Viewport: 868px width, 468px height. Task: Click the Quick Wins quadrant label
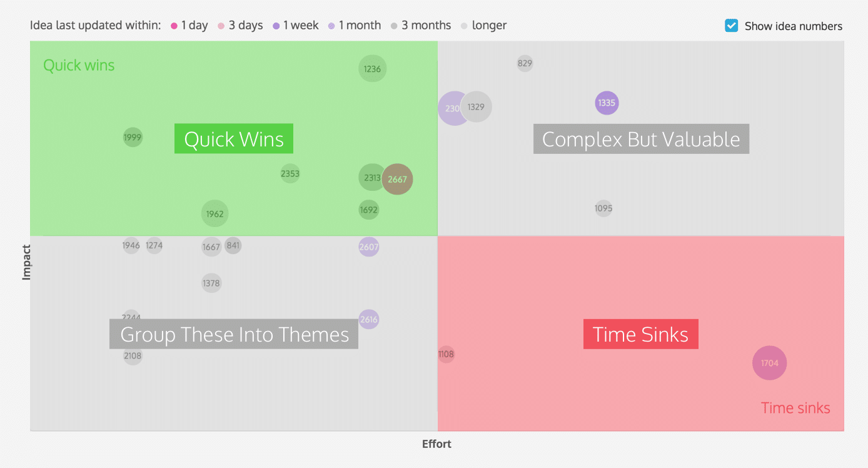pos(234,139)
